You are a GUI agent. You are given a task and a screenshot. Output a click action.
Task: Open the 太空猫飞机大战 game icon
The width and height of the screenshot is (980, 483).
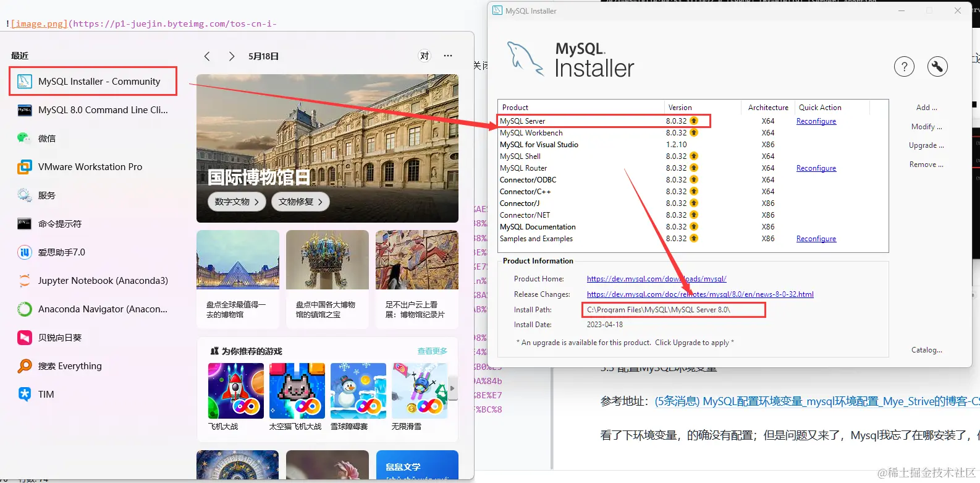[x=297, y=391]
